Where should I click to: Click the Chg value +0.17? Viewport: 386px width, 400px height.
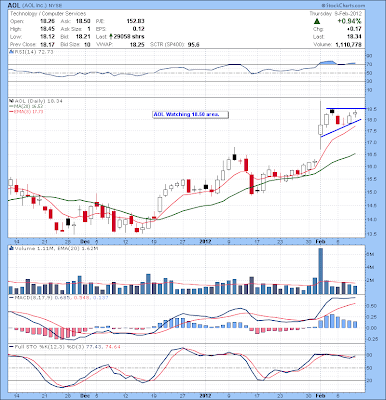click(x=355, y=29)
